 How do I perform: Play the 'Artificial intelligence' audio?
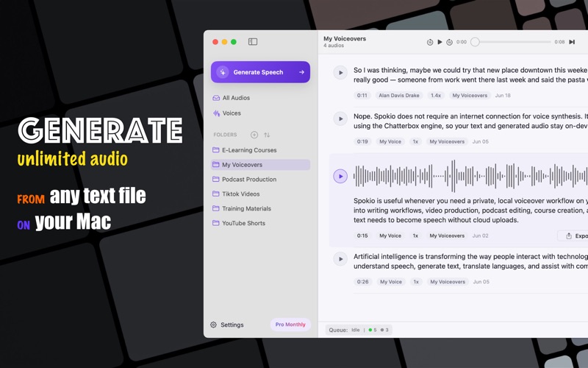tap(340, 259)
